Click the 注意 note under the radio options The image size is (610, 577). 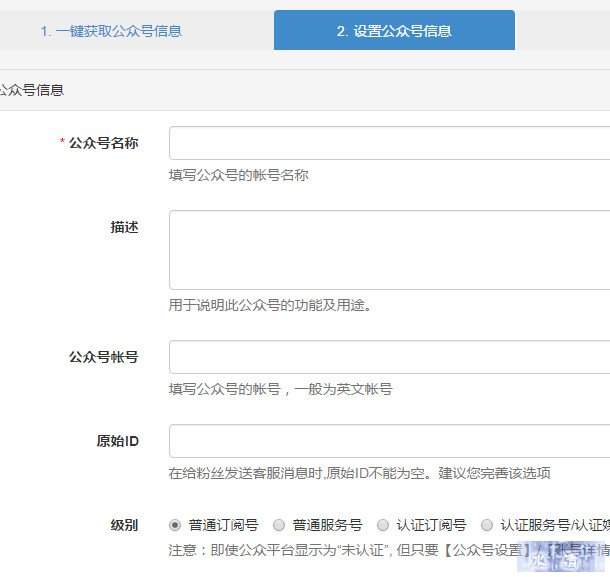pos(389,550)
